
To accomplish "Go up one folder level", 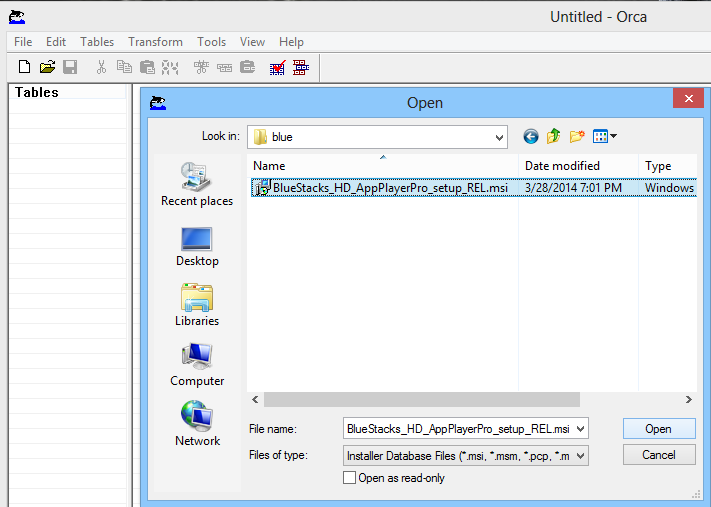I will (x=554, y=136).
